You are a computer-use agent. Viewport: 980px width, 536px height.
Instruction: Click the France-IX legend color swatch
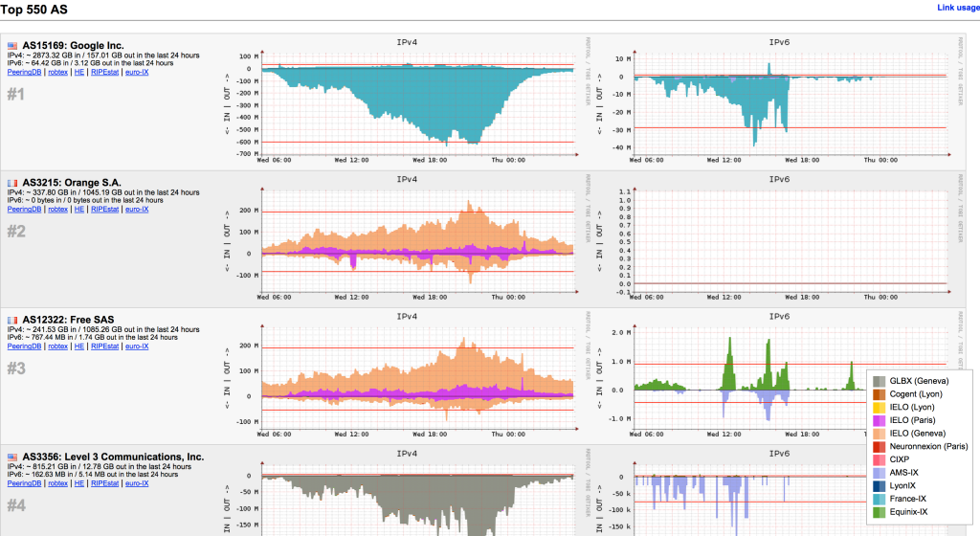pos(879,499)
